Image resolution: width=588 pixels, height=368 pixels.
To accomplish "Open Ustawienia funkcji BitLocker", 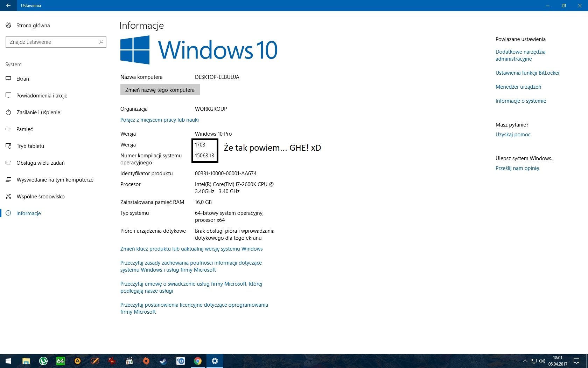I will [x=527, y=73].
